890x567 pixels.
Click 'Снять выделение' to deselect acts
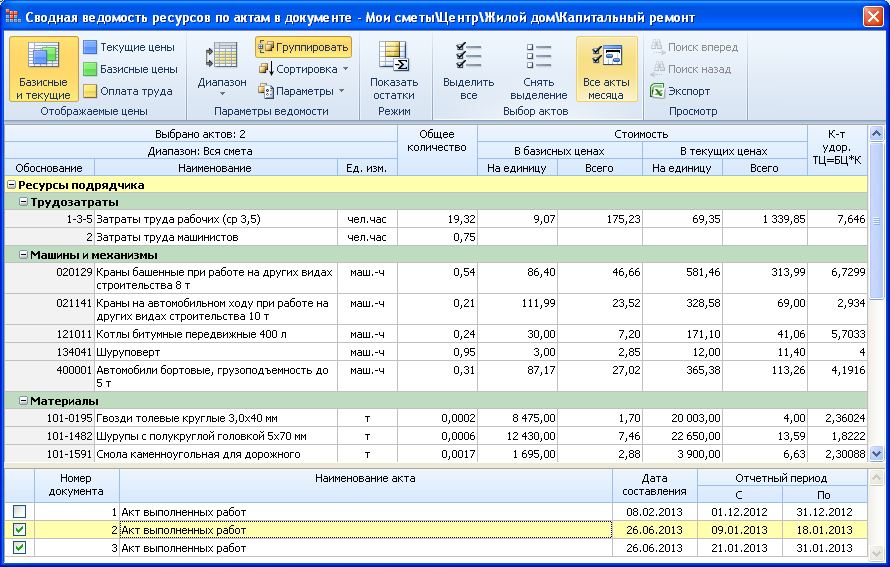[x=538, y=69]
